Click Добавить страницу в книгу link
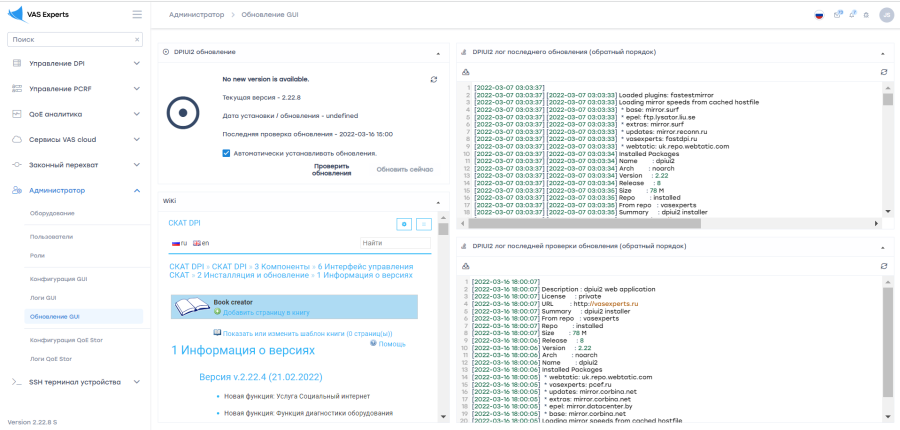 [266, 312]
